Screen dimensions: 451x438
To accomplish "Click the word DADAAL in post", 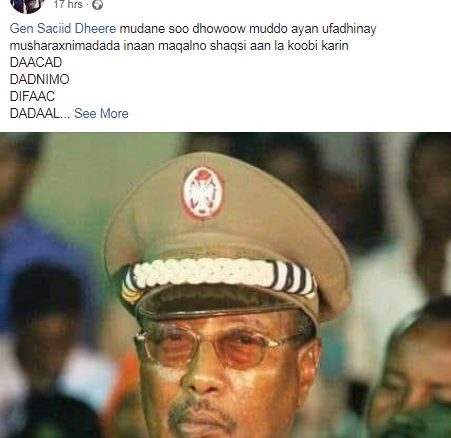I will tap(35, 113).
